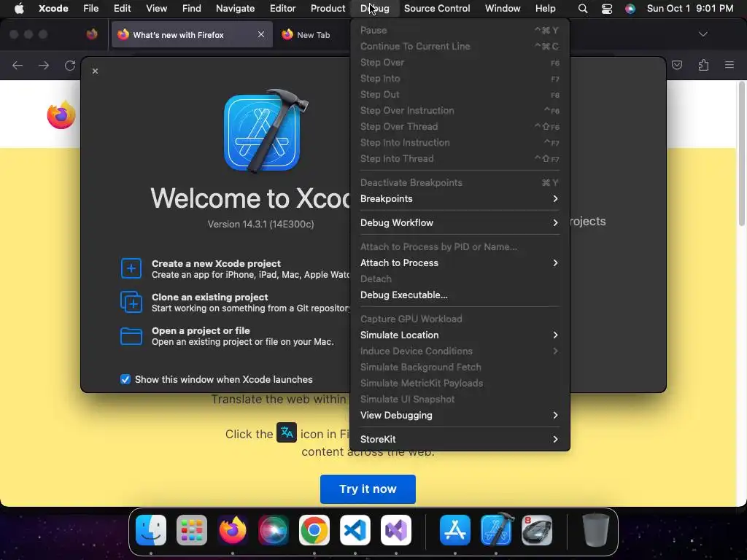
Task: Click the Clone an existing project icon
Action: click(131, 302)
